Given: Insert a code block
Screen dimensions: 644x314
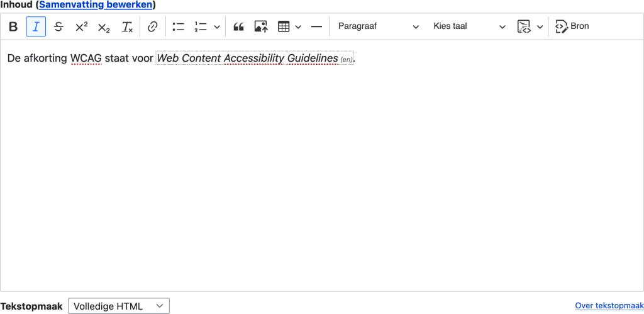Looking at the screenshot, I should (524, 26).
